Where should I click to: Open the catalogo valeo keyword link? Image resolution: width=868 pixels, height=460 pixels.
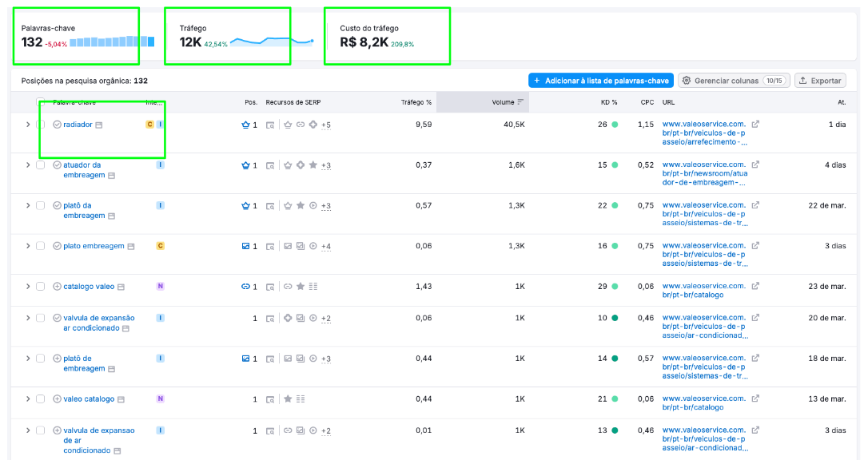click(89, 287)
